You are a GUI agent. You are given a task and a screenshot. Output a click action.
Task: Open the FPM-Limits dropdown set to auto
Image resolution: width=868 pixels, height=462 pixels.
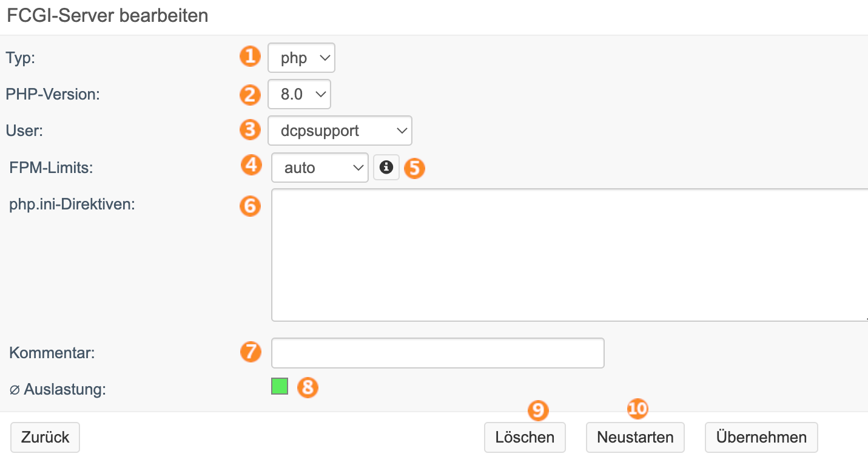point(320,168)
